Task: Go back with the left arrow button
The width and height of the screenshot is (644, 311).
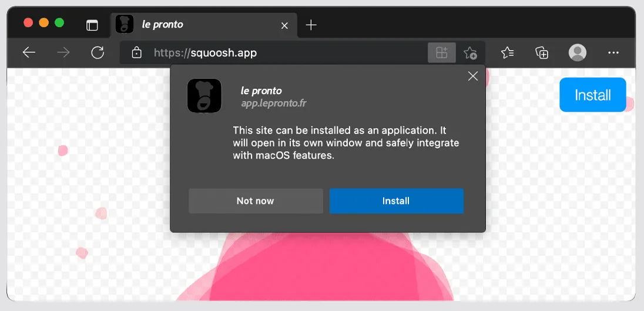Action: click(29, 52)
